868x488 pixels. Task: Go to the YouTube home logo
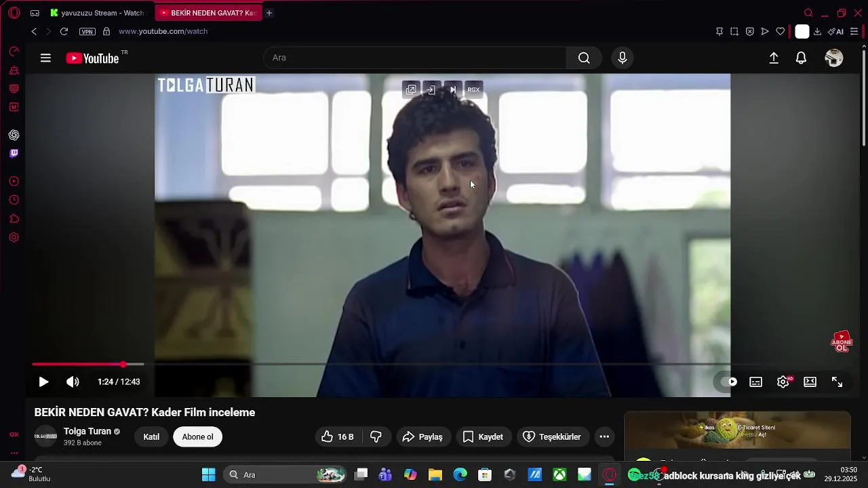click(x=93, y=58)
